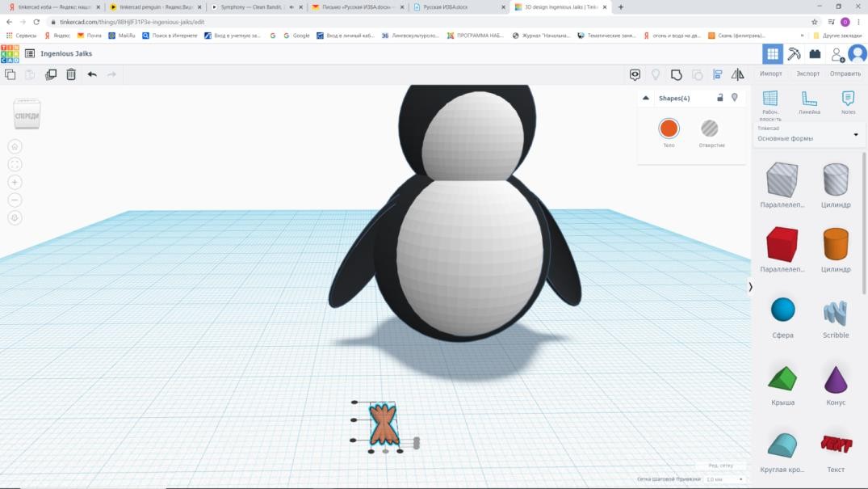Select the Ruler tool

coord(809,103)
